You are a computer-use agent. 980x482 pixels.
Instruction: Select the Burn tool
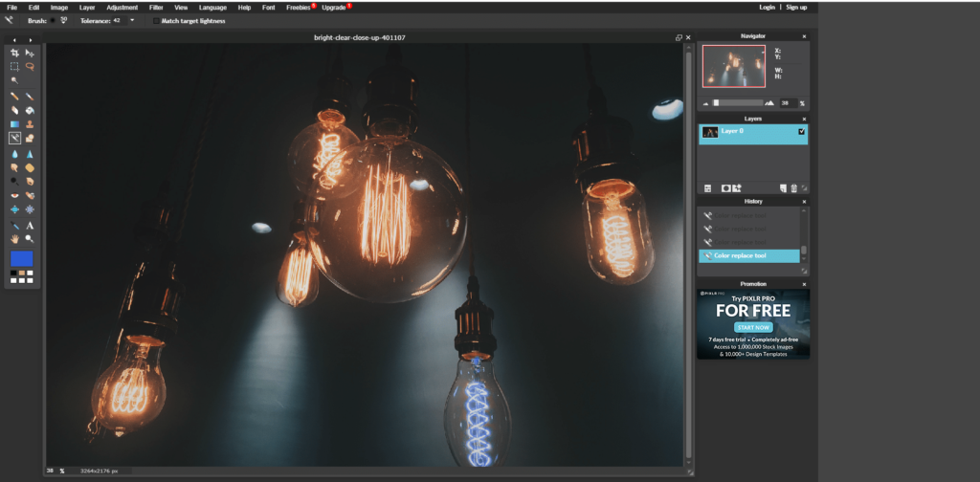click(30, 181)
